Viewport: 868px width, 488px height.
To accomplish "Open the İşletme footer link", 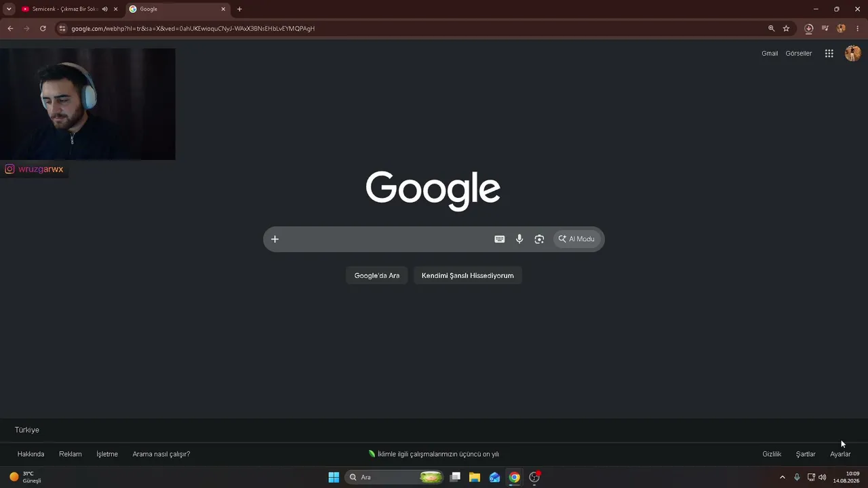I will (107, 454).
